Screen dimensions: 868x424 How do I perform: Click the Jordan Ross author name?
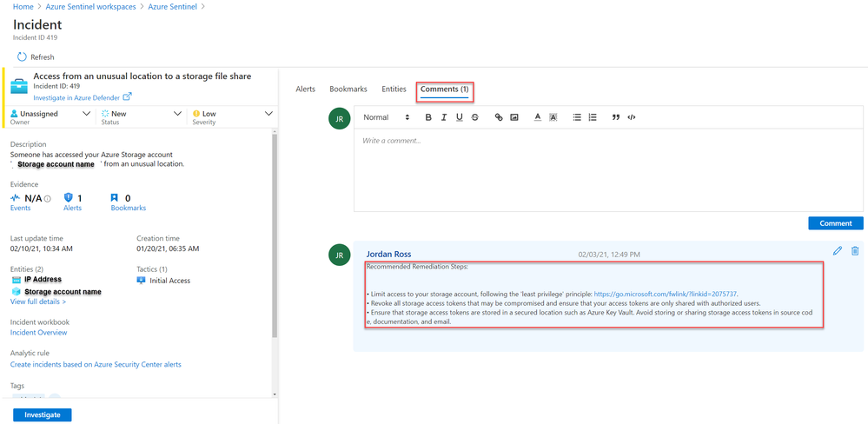388,254
